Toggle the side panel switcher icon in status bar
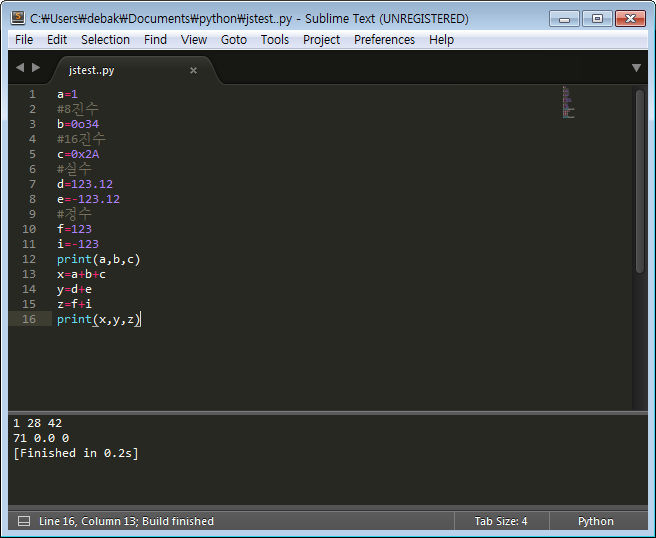The height and width of the screenshot is (538, 656). click(x=24, y=521)
